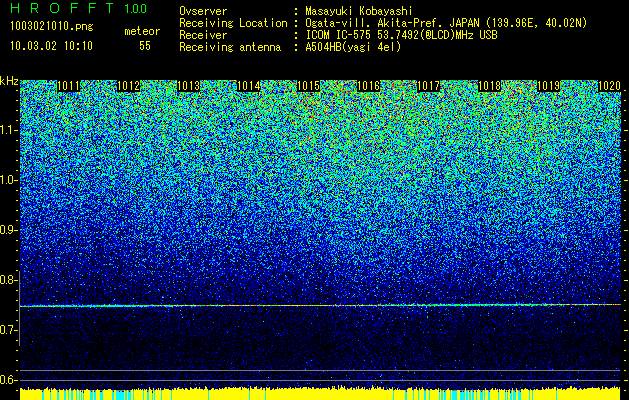This screenshot has height=400, width=629.
Task: Click the 1.0 frequency axis label
Action: [9, 180]
